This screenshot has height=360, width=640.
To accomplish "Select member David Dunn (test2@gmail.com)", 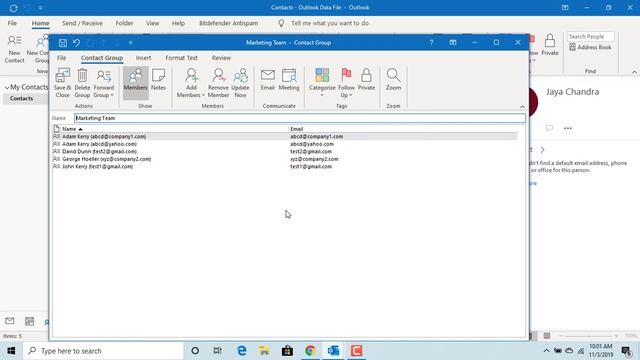I will pyautogui.click(x=284, y=151).
